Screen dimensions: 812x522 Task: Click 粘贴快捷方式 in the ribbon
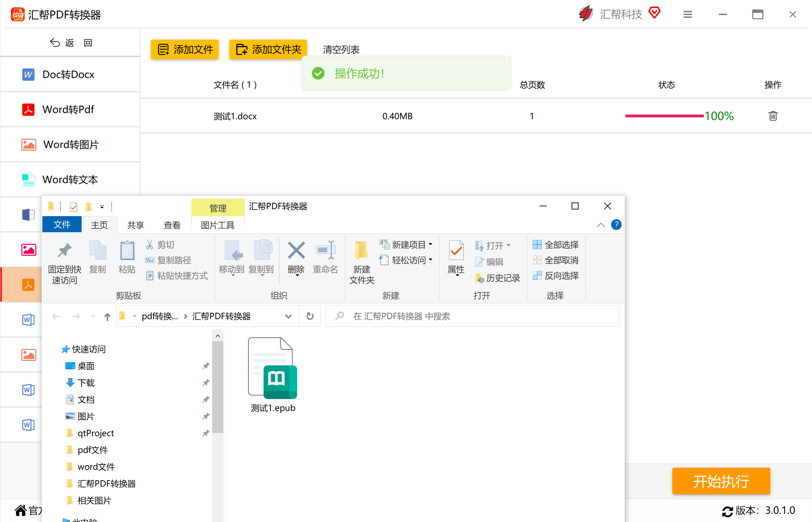coord(177,276)
